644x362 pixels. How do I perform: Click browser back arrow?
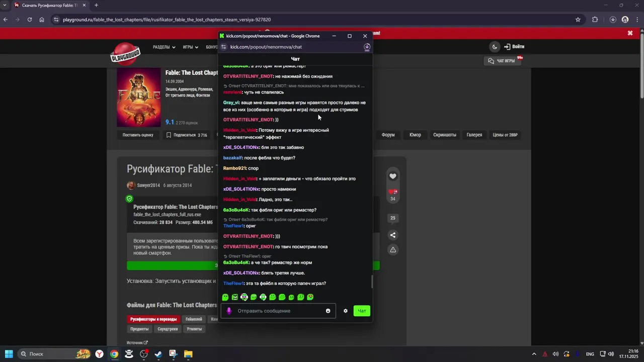click(6, 20)
